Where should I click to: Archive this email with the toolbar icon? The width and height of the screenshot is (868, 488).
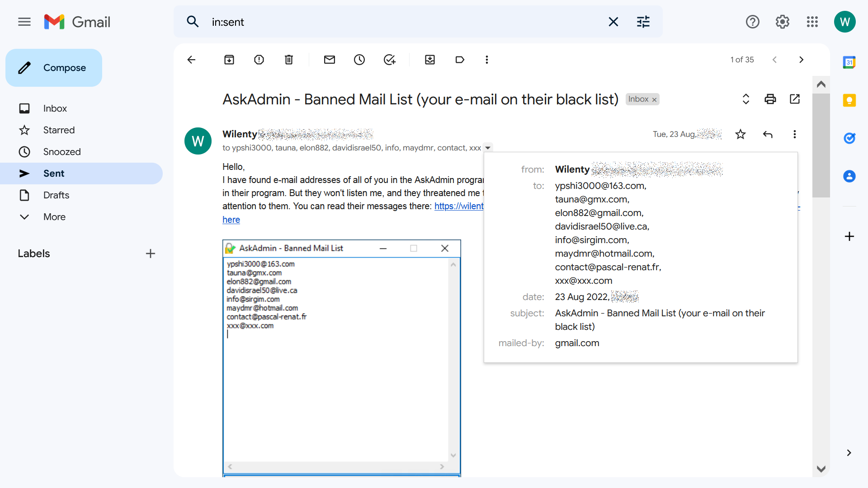pos(229,60)
